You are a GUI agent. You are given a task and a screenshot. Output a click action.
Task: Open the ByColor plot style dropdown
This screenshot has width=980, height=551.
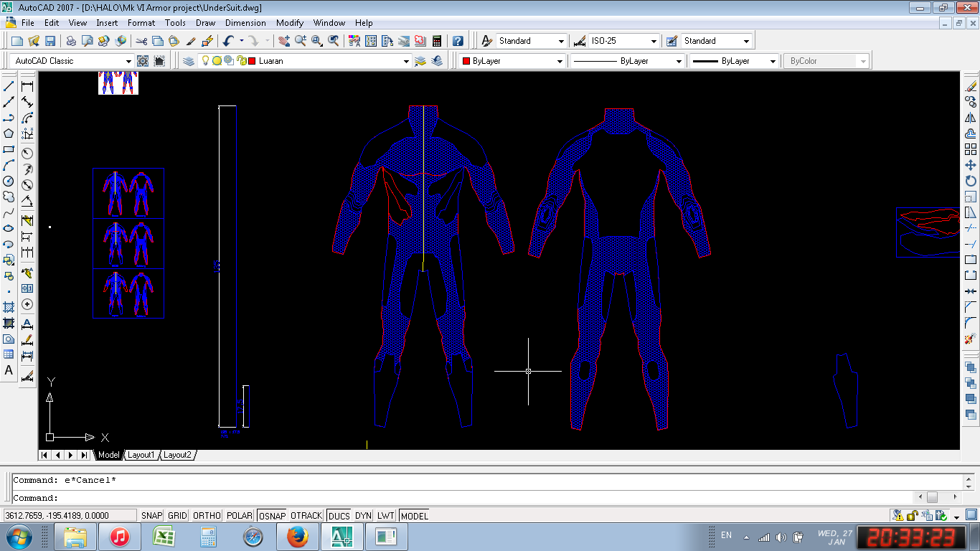point(826,61)
